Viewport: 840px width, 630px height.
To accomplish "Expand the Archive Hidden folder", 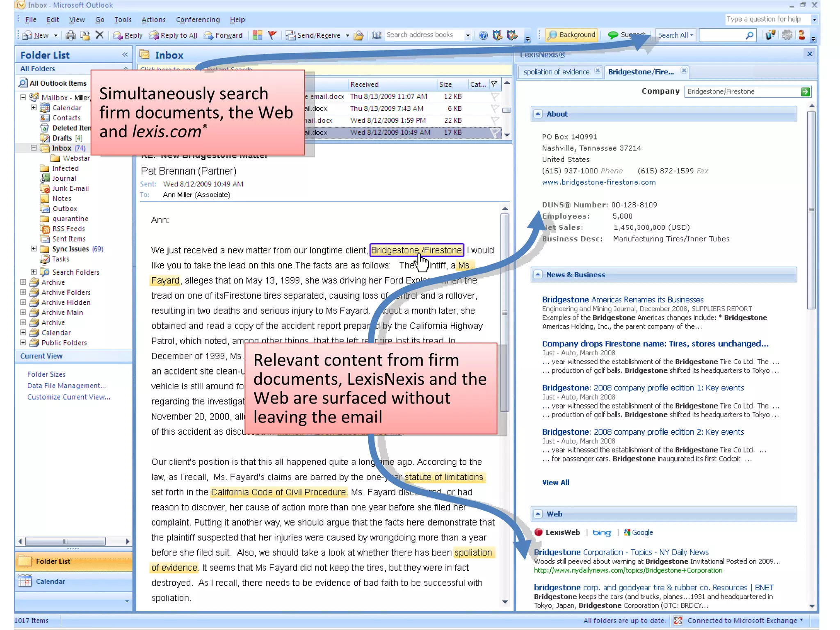I will click(x=23, y=302).
